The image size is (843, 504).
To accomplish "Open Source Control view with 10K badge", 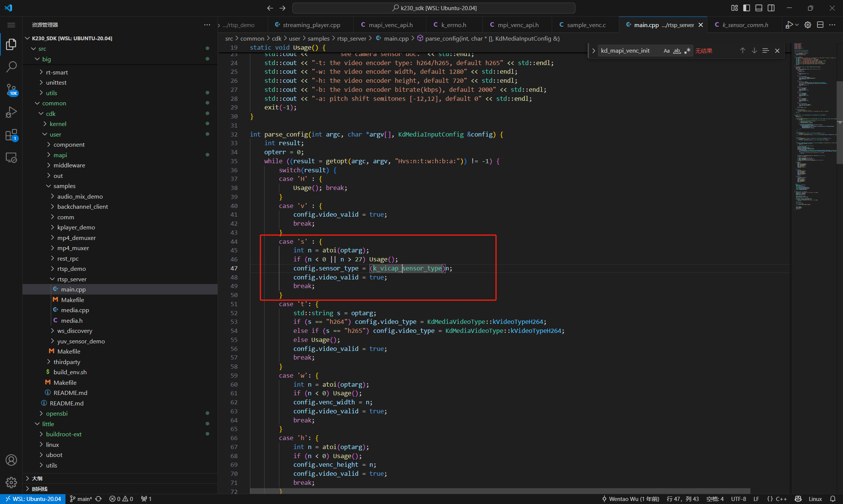I will click(x=11, y=90).
